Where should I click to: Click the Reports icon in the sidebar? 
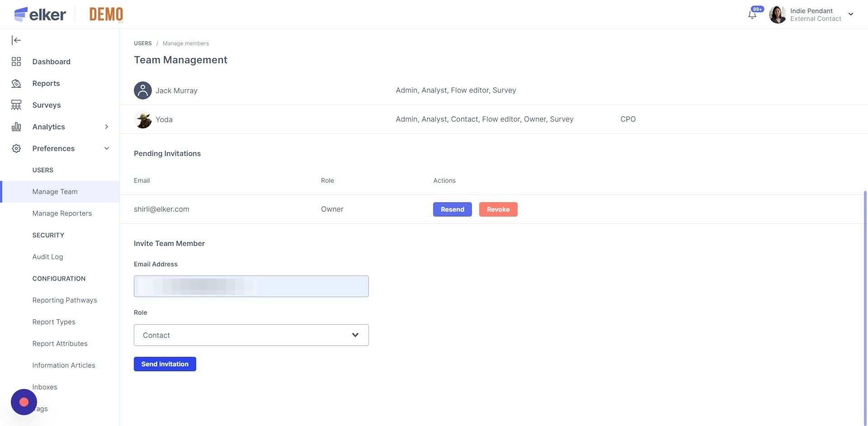[16, 83]
